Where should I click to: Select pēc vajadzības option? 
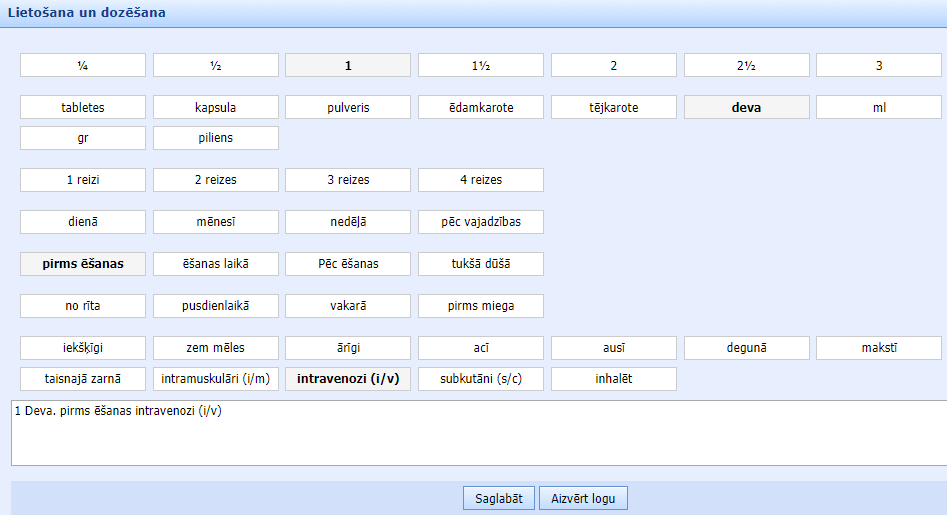tap(481, 222)
